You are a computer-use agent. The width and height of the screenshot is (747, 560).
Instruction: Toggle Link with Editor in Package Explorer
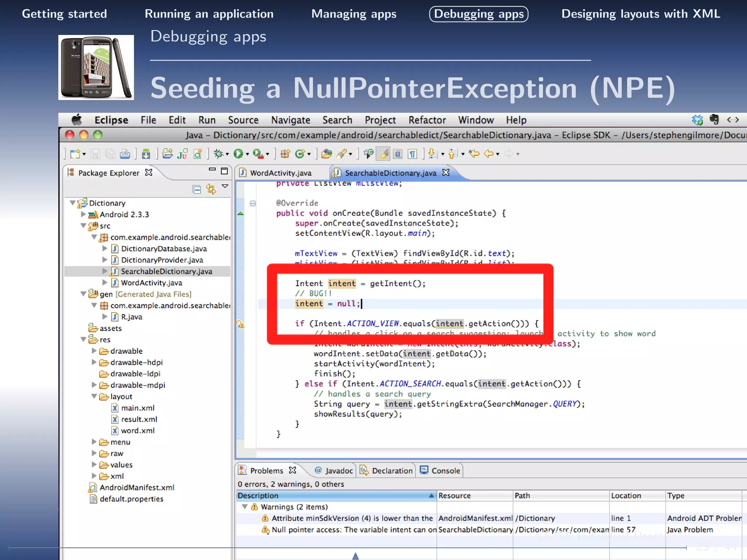(x=211, y=189)
